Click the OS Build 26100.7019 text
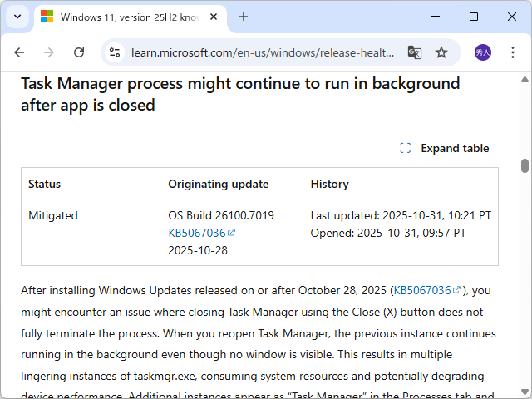This screenshot has height=399, width=532. click(x=221, y=215)
